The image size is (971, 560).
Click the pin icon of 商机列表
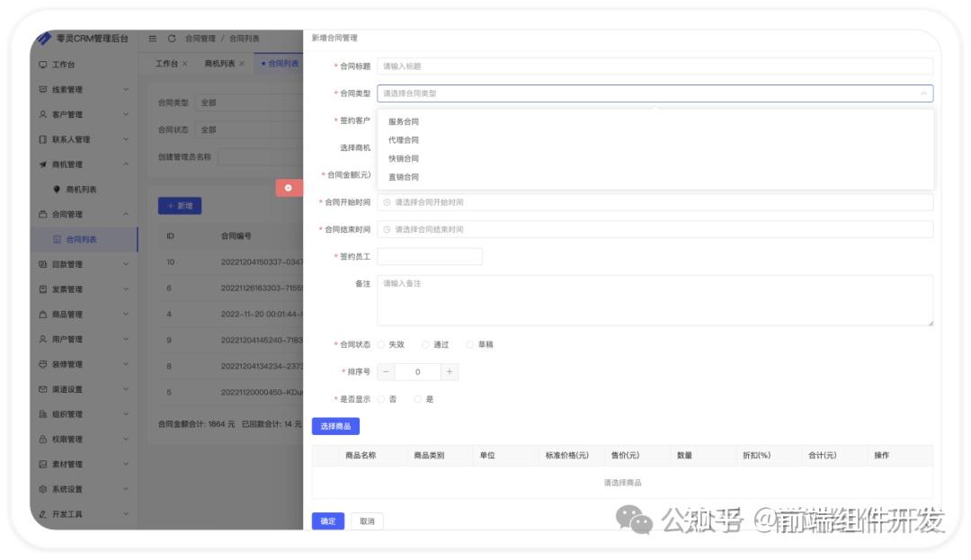pos(57,190)
